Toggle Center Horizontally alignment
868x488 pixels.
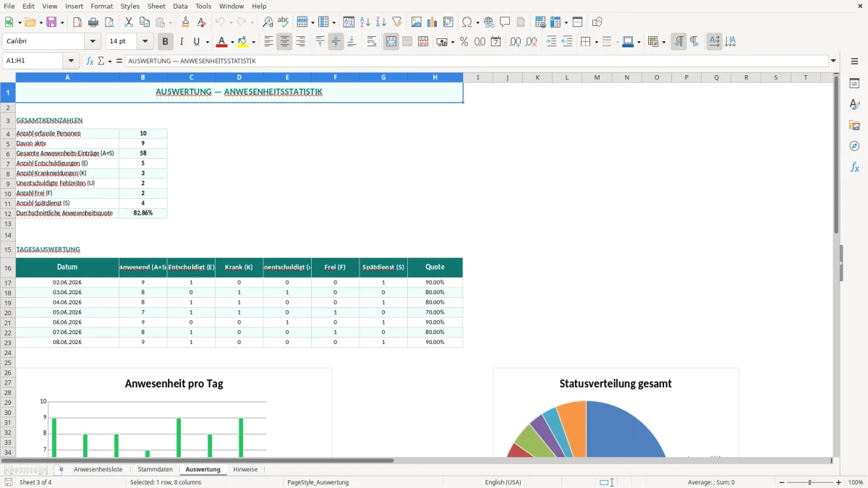285,42
